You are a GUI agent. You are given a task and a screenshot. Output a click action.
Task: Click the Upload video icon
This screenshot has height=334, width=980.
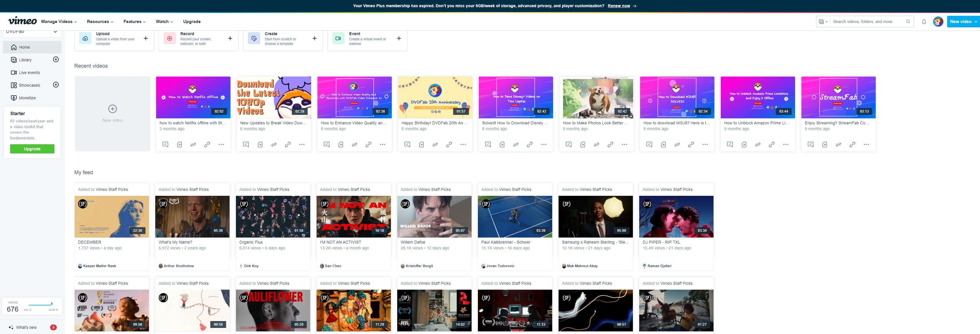[x=85, y=39]
